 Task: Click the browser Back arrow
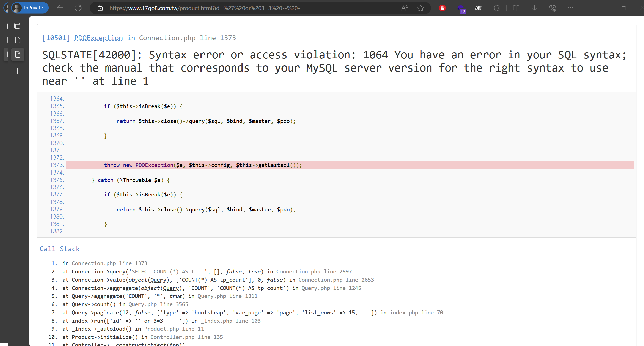pyautogui.click(x=60, y=8)
